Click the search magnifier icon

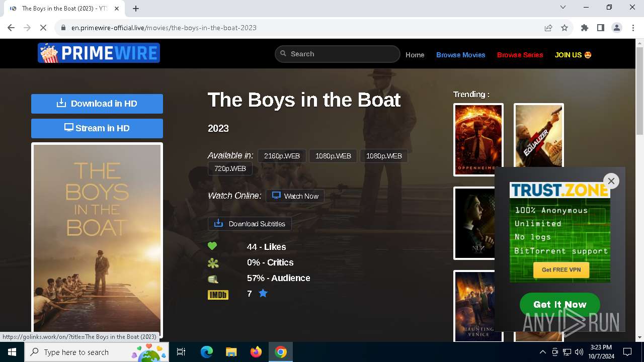tap(283, 53)
